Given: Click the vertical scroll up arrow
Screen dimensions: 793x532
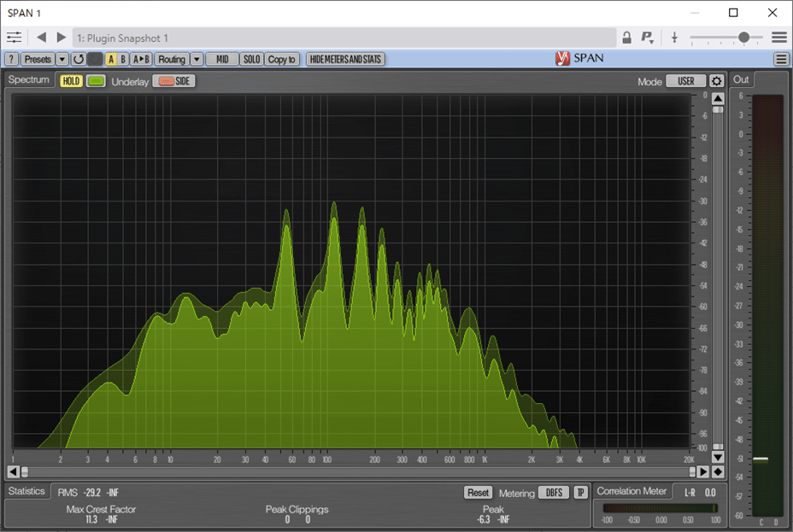Looking at the screenshot, I should click(718, 98).
